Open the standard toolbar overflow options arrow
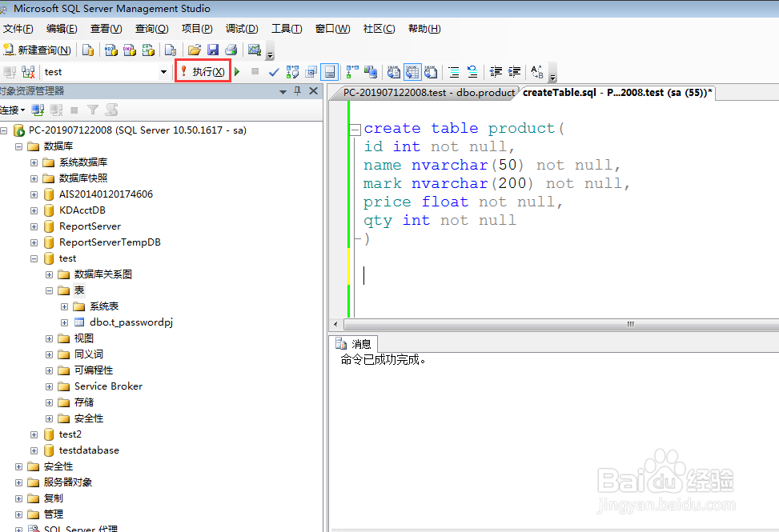 click(271, 51)
